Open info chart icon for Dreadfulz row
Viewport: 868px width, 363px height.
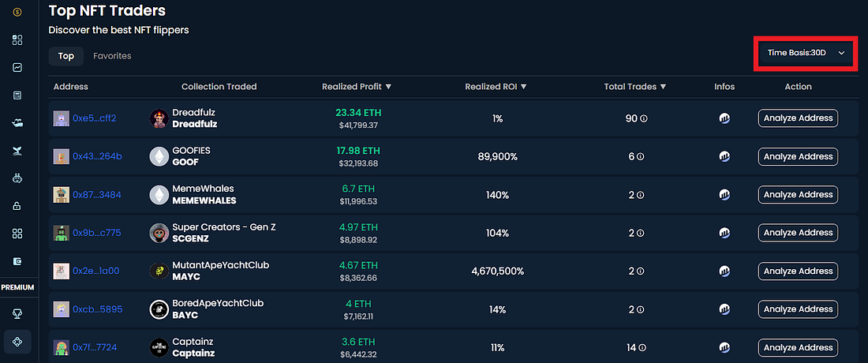click(724, 118)
